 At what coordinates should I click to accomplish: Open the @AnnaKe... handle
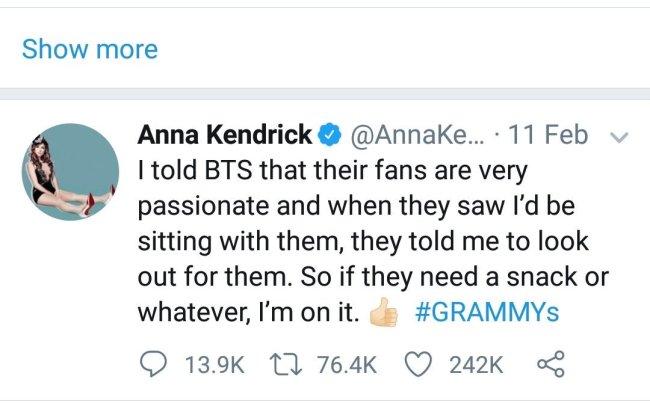(417, 135)
